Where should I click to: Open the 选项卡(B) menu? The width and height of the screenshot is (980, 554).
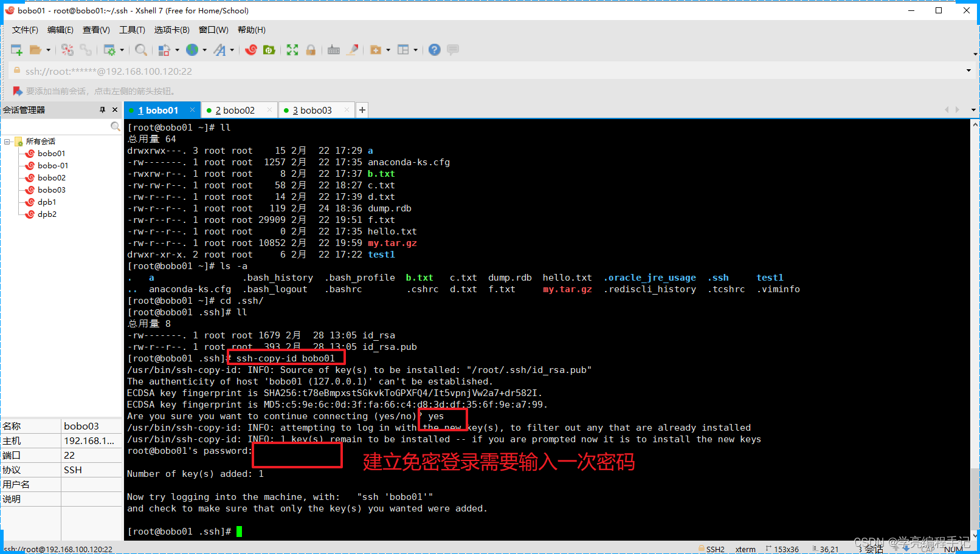(x=171, y=30)
